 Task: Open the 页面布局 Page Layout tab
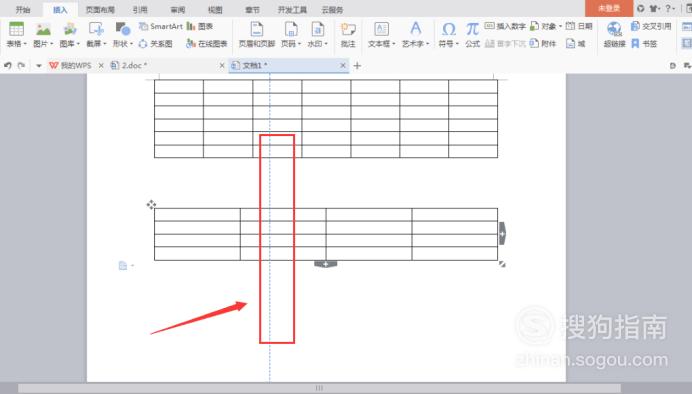[x=100, y=9]
